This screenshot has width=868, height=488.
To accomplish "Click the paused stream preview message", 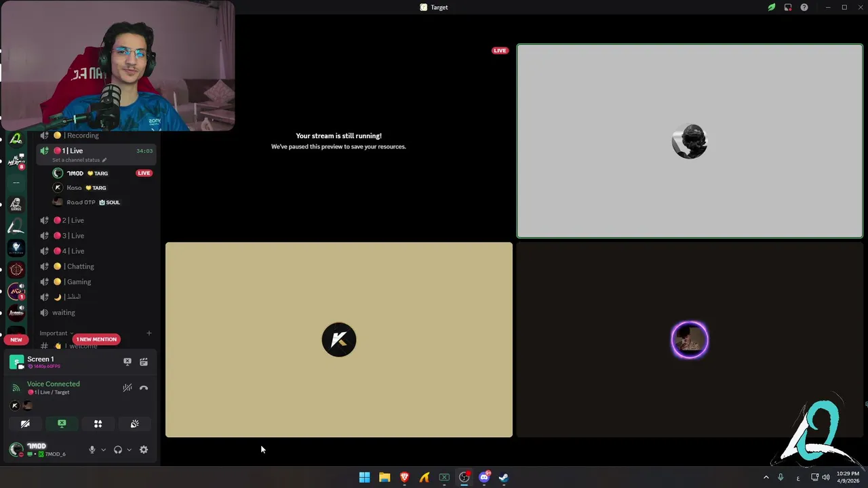I will pyautogui.click(x=338, y=141).
